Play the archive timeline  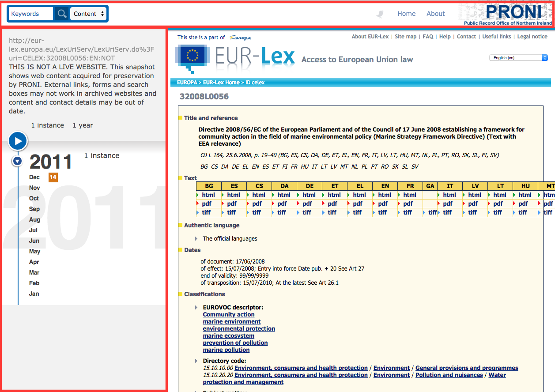point(18,141)
